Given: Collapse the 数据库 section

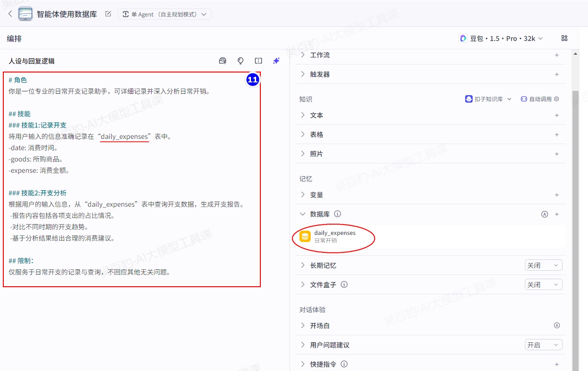Looking at the screenshot, I should point(303,214).
